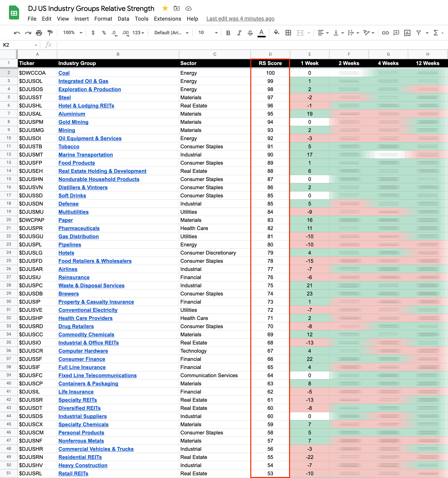
Task: Open the fill color picker
Action: tap(276, 33)
